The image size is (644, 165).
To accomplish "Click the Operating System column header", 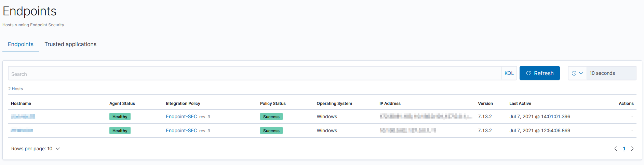I will point(334,104).
